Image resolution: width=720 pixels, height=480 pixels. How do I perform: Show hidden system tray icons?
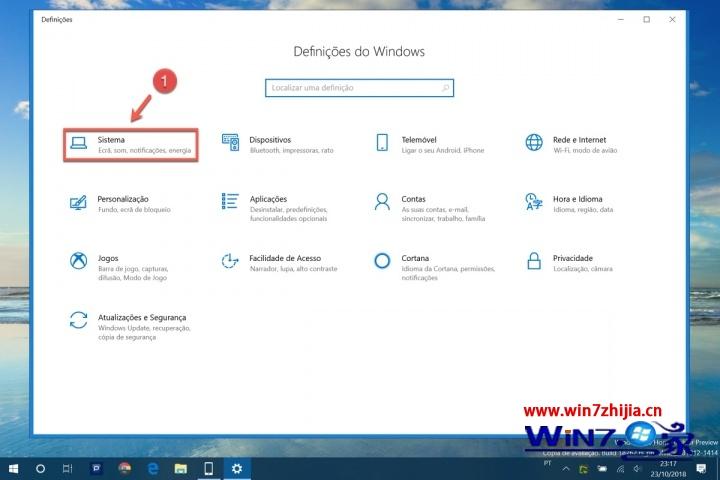click(x=566, y=469)
